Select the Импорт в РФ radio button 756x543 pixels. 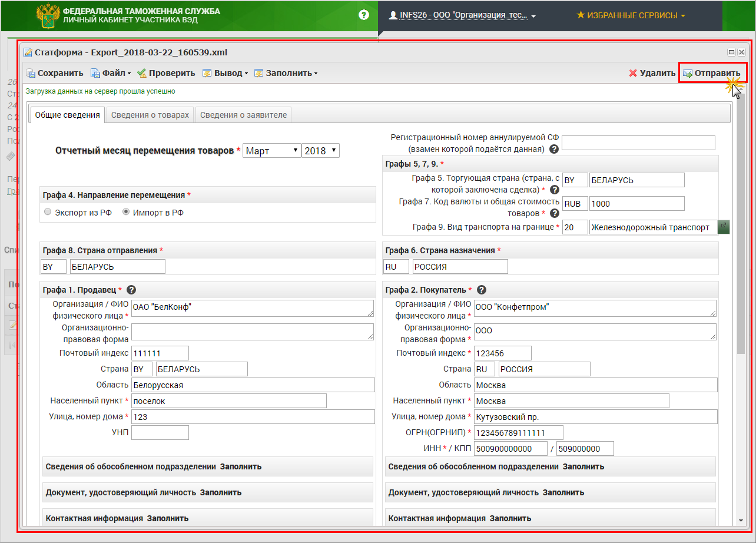click(126, 213)
